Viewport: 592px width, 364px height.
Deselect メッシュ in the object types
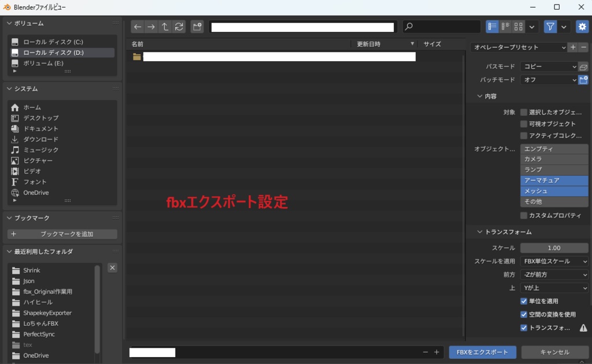coord(553,190)
